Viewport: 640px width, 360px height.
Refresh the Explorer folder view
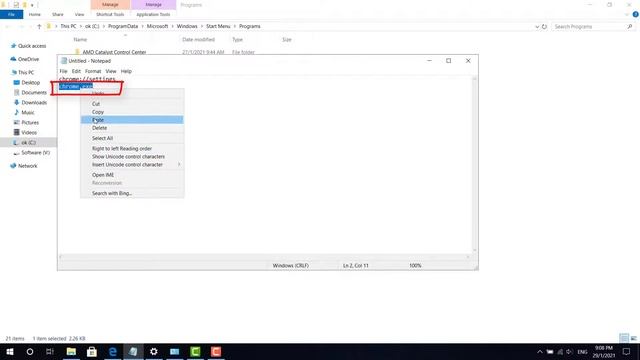tap(544, 27)
